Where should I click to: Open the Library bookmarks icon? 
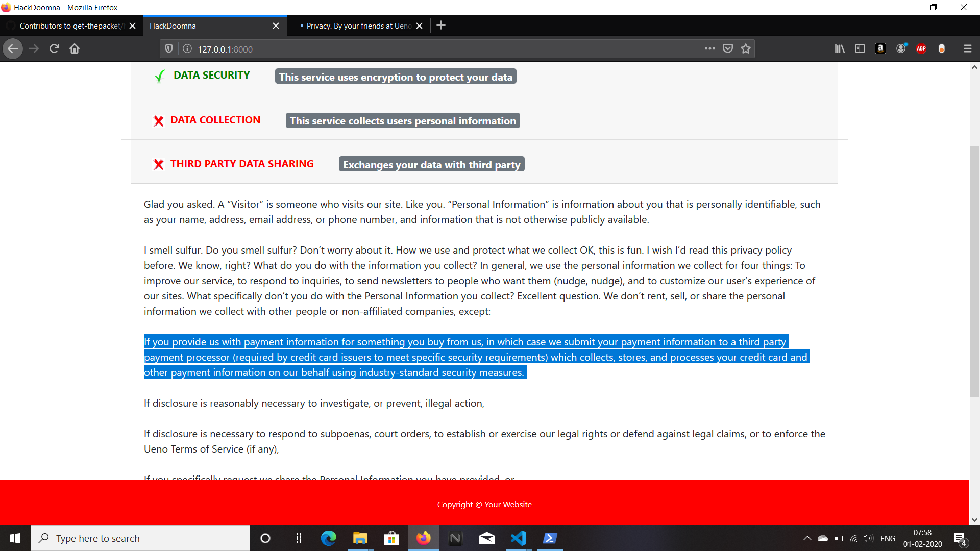click(x=839, y=49)
